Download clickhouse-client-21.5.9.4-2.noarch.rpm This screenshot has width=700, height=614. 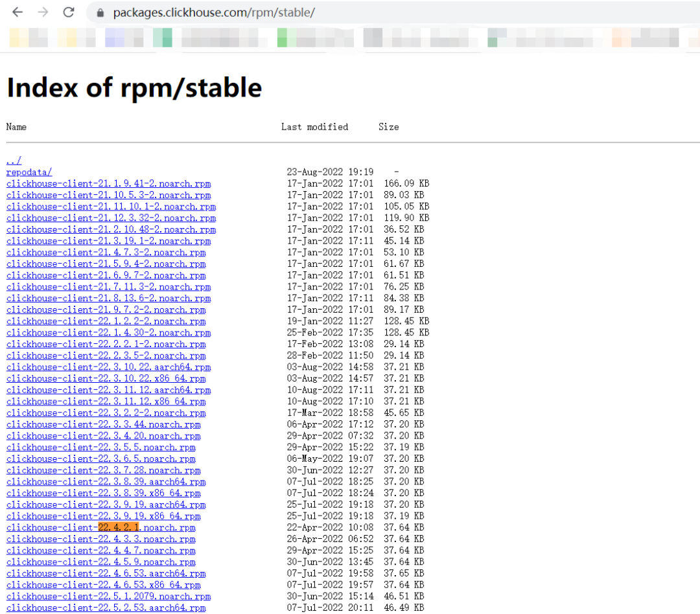106,264
